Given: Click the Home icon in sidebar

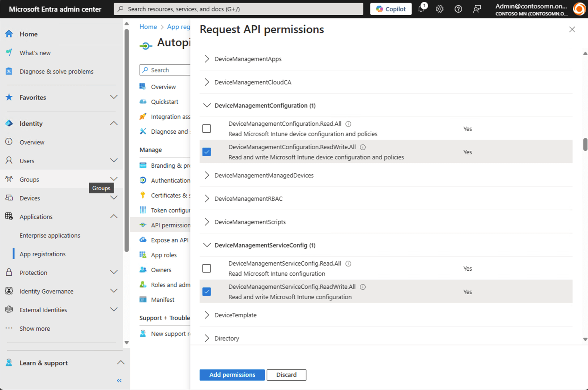Looking at the screenshot, I should point(9,34).
